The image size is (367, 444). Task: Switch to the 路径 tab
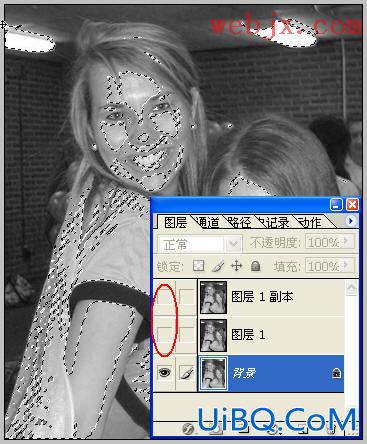coord(239,222)
